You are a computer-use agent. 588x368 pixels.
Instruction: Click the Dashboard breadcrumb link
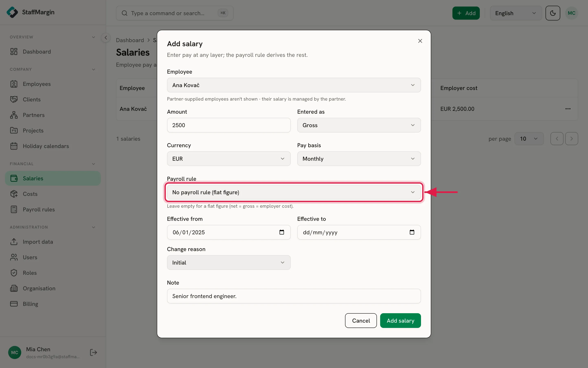(130, 40)
